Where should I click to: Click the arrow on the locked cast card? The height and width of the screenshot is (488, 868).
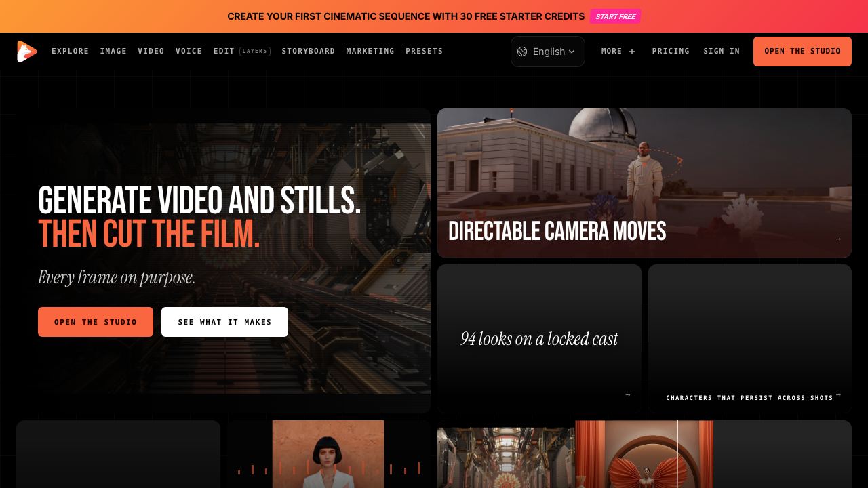627,394
